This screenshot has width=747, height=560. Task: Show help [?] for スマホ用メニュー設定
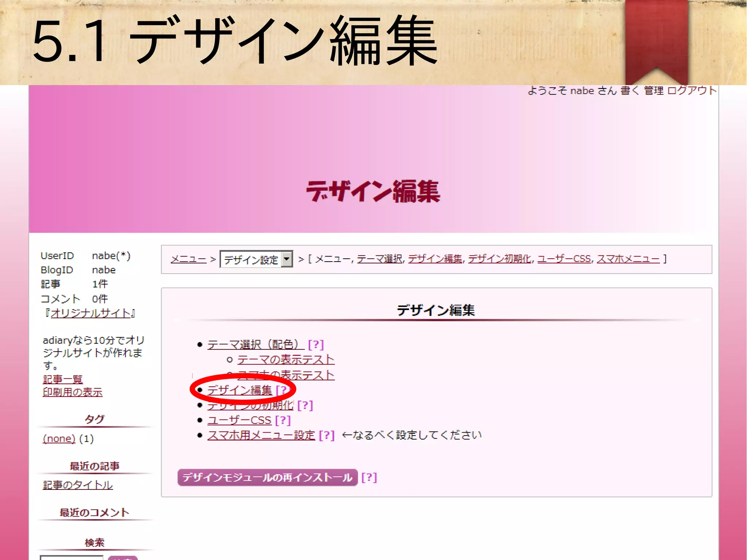pos(326,435)
